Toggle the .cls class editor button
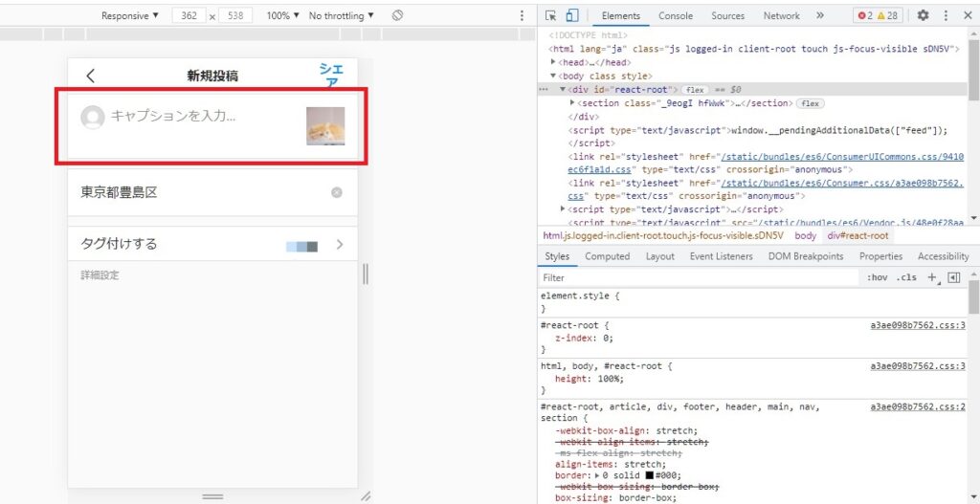Viewport: 980px width, 504px height. point(906,277)
